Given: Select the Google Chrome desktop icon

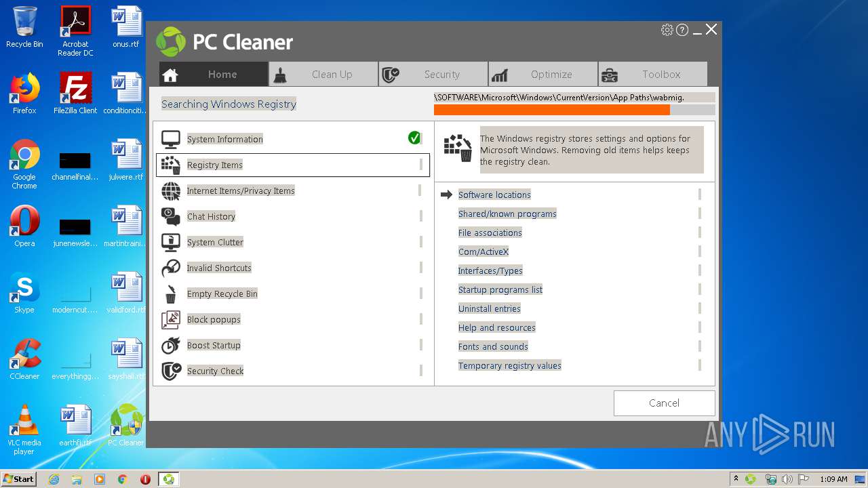Looking at the screenshot, I should click(x=24, y=164).
